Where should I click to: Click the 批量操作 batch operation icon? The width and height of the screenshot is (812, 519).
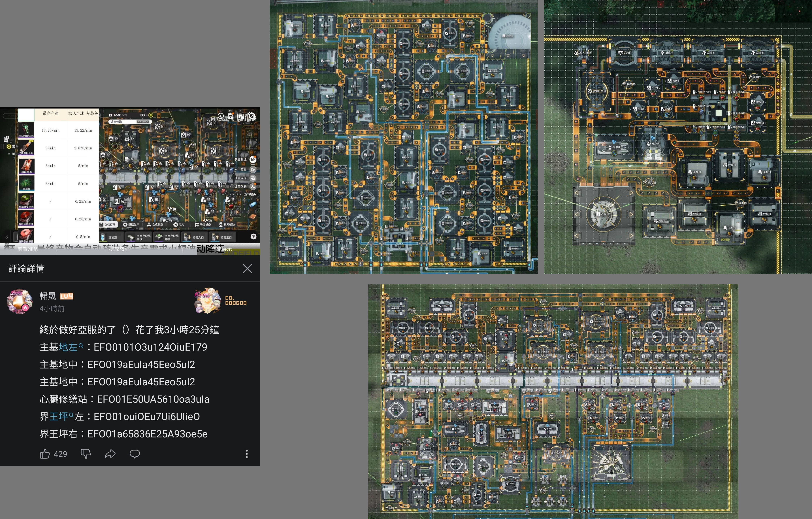point(253,178)
